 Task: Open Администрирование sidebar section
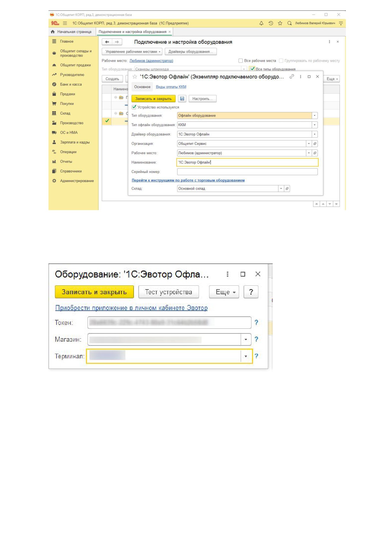[77, 181]
